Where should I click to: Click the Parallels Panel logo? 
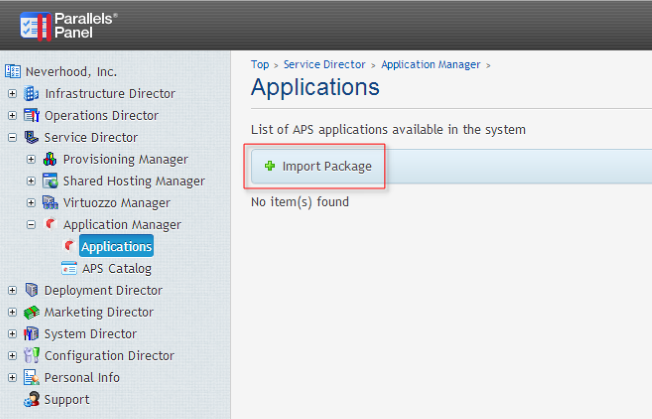pyautogui.click(x=69, y=26)
